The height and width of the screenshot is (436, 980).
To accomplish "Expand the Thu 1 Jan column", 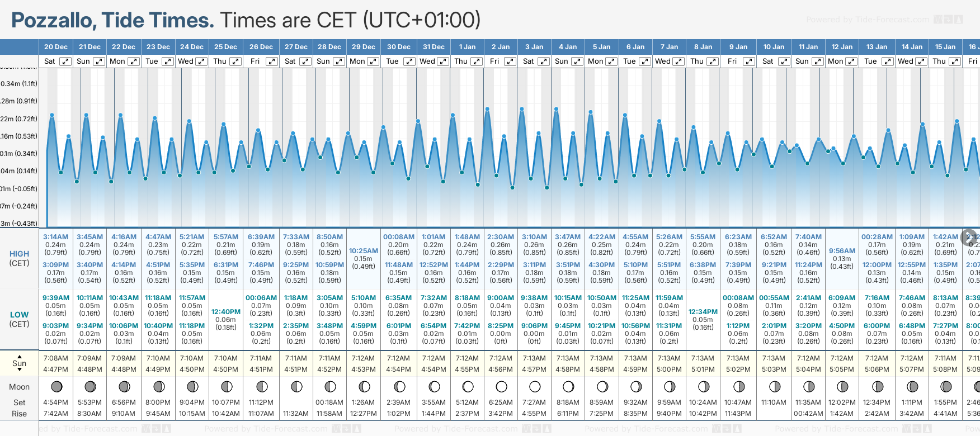I will tap(477, 61).
